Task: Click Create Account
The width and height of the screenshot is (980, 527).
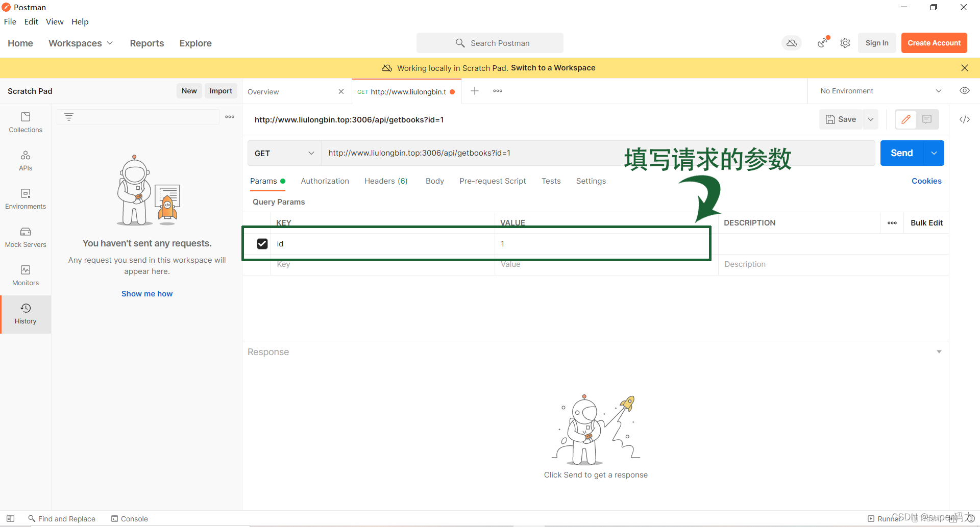Action: pos(934,43)
